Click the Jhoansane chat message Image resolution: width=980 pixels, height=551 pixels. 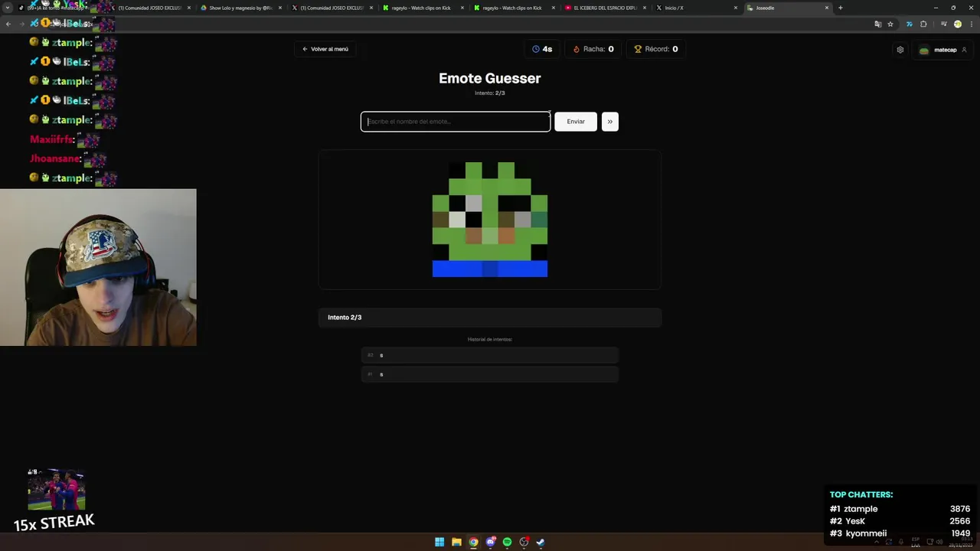click(x=68, y=158)
